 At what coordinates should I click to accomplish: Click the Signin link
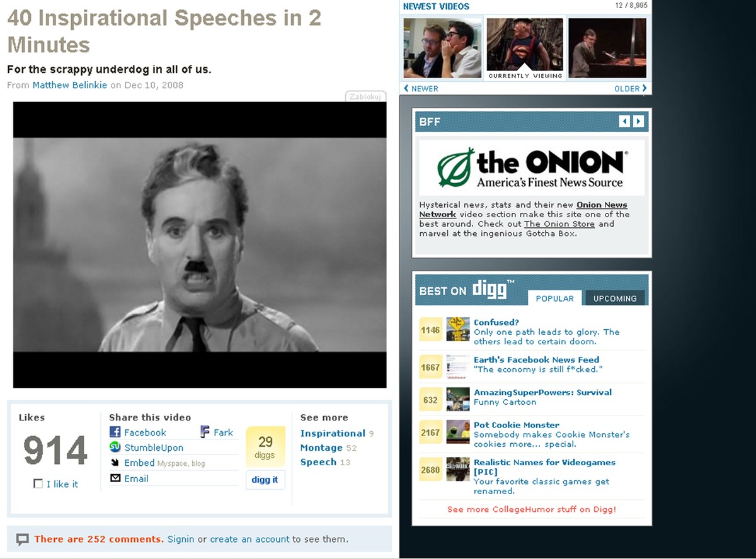[181, 539]
